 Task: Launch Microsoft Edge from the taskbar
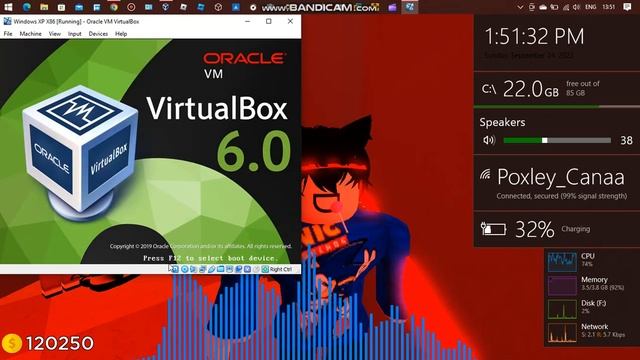[x=26, y=7]
